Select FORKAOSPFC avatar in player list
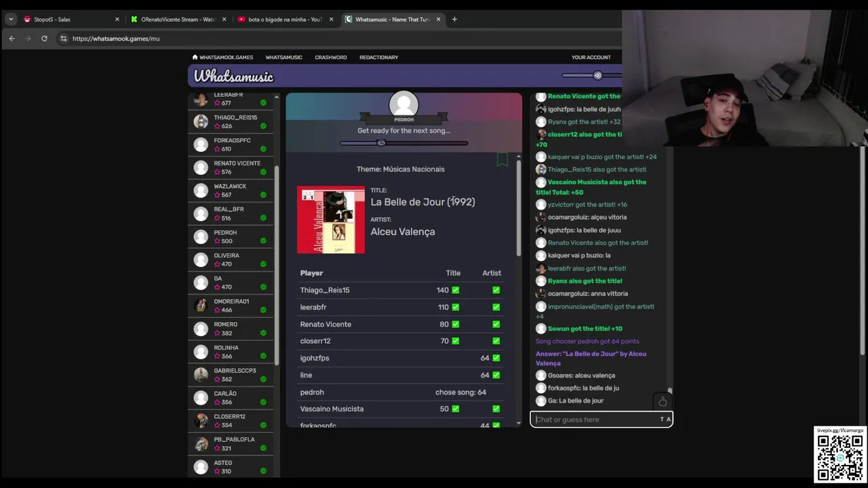The width and height of the screenshot is (868, 488). tap(201, 144)
